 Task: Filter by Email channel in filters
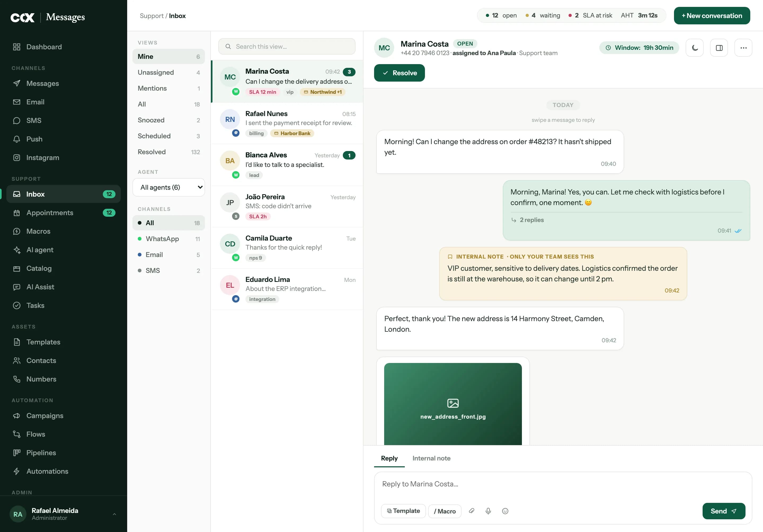tap(168, 255)
